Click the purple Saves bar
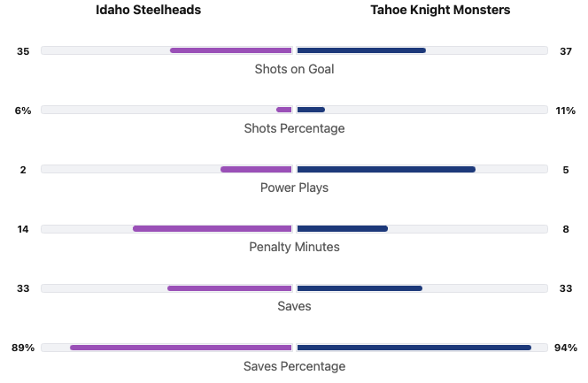Image resolution: width=588 pixels, height=383 pixels. coord(229,287)
